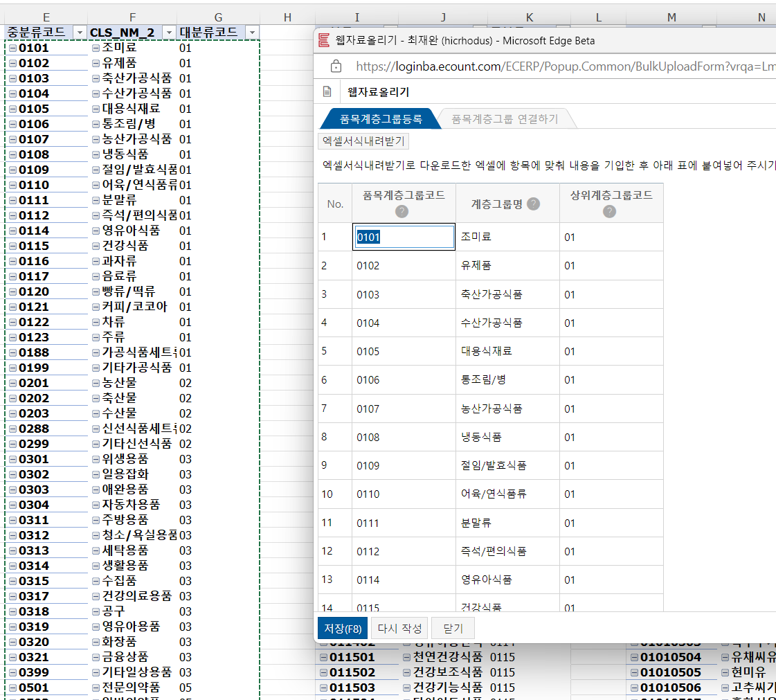
Task: Open the 중분류코드 filter dropdown
Action: 80,33
